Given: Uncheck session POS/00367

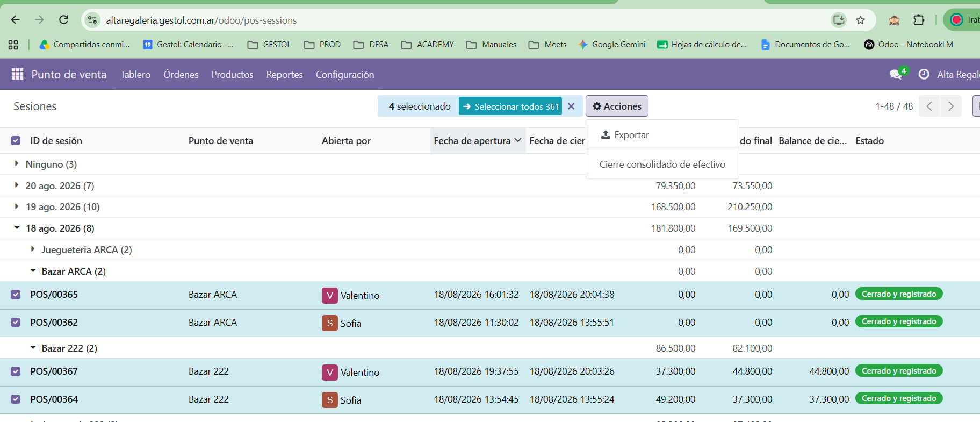Looking at the screenshot, I should [x=16, y=371].
